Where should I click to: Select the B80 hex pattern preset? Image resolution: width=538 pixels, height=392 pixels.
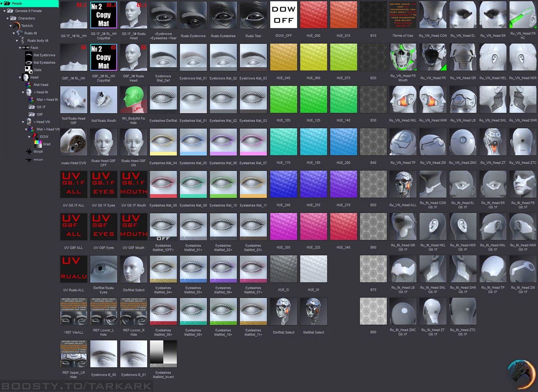click(373, 311)
